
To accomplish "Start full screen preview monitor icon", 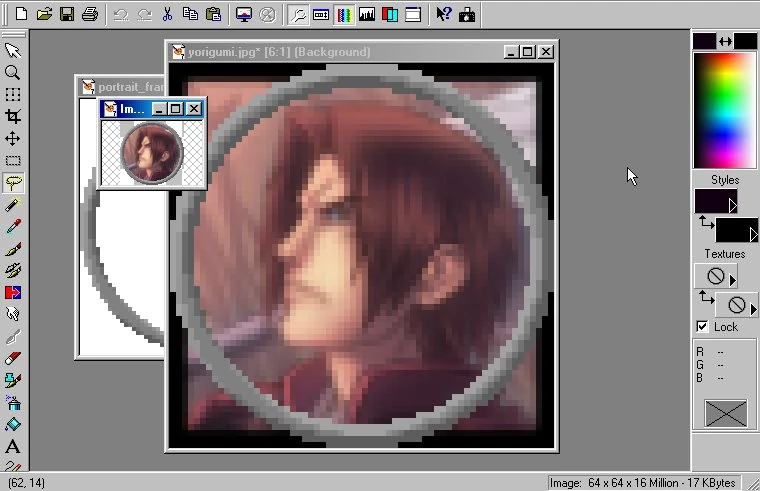I will (x=244, y=14).
